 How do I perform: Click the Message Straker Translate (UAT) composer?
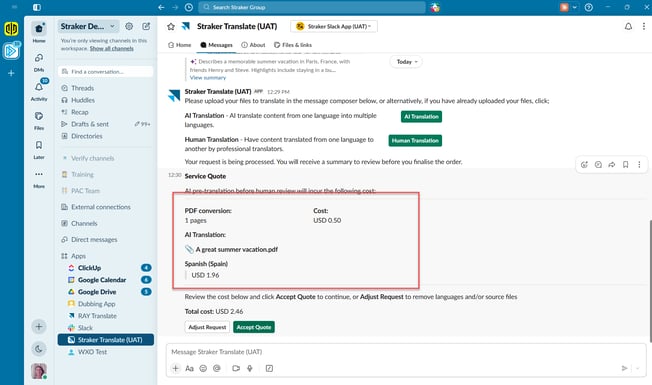tap(406, 352)
